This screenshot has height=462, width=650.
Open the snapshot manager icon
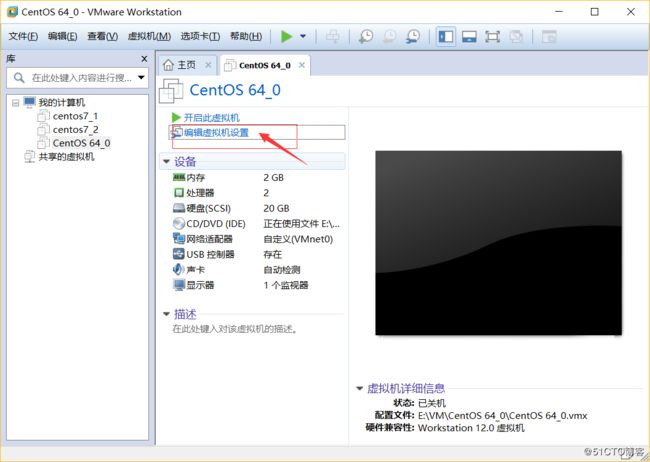pyautogui.click(x=413, y=36)
